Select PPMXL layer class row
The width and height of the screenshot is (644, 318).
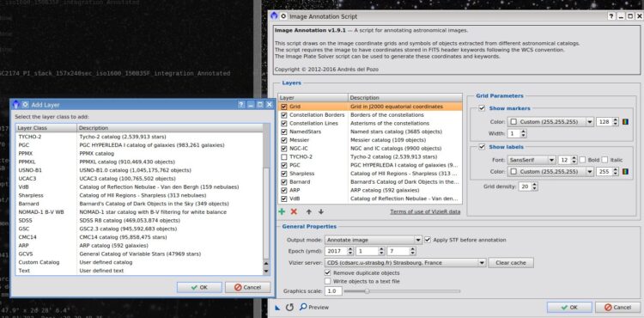point(140,162)
